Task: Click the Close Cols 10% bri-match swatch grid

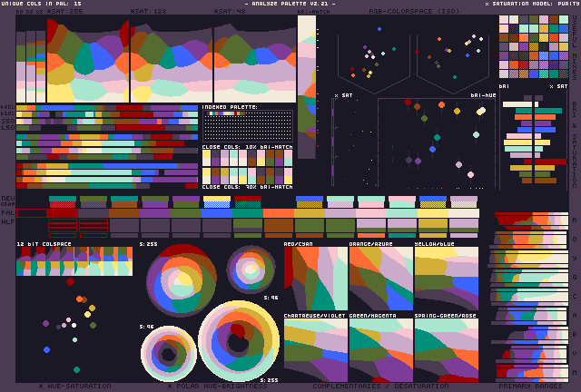Action: (247, 166)
